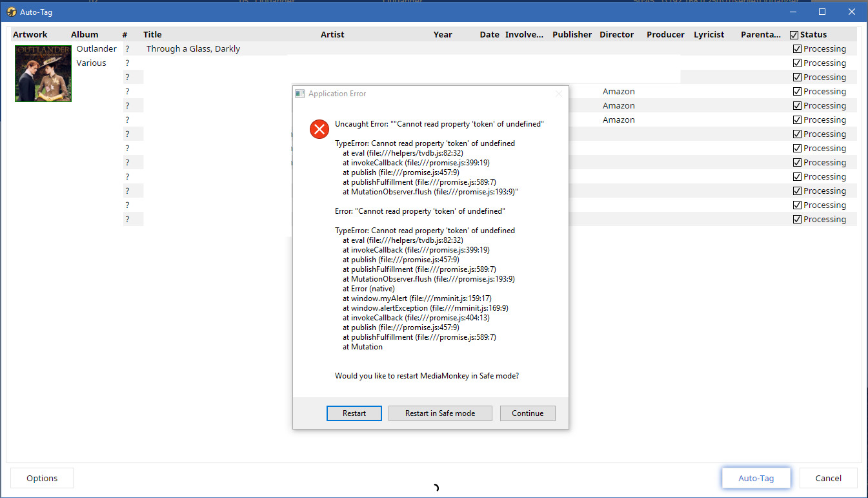Click the red error icon in dialog

(x=319, y=129)
